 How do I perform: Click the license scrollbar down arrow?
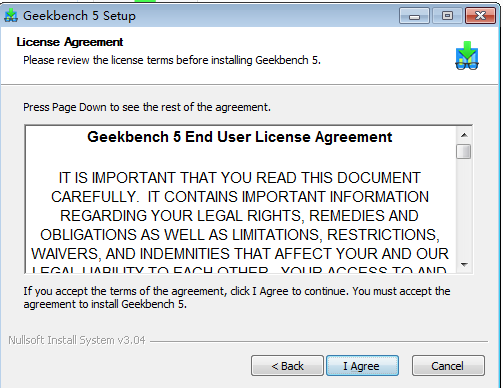click(464, 265)
